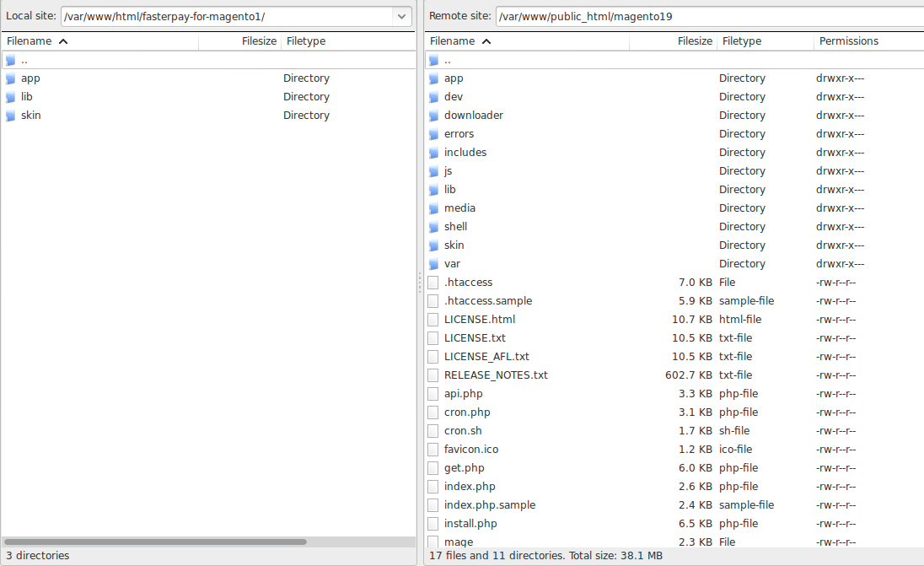Select the local skin directory name
The height and width of the screenshot is (566, 924).
click(x=30, y=115)
